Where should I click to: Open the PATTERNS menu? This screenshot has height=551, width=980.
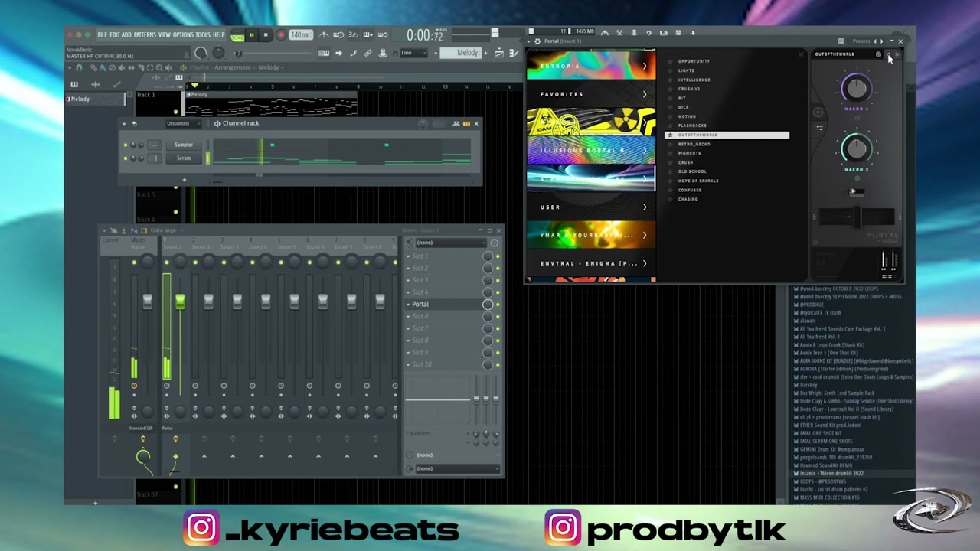click(x=145, y=35)
